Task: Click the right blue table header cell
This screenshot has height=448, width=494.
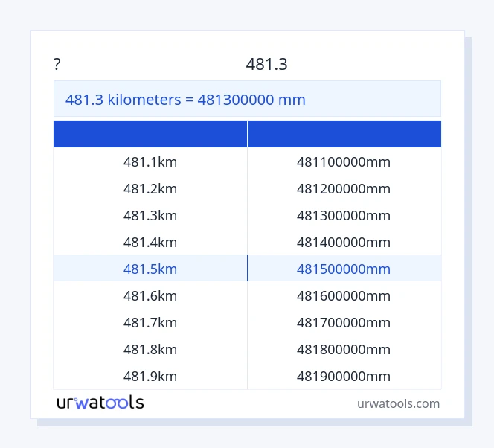Action: point(344,134)
